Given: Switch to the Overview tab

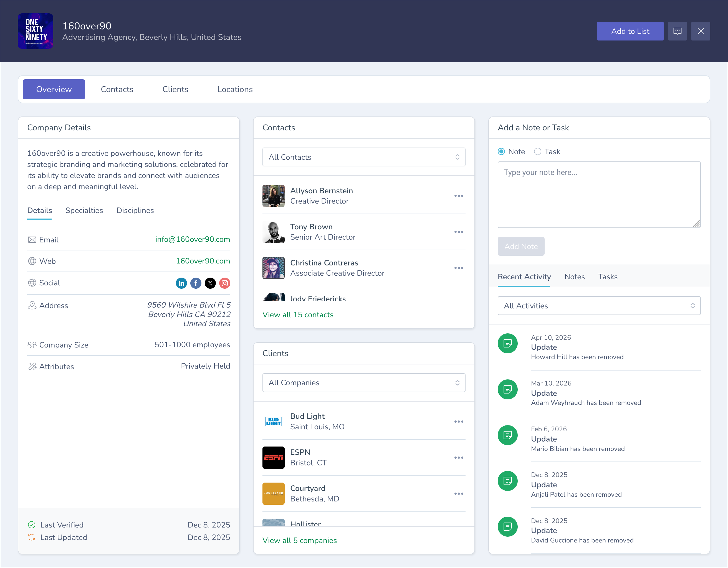Looking at the screenshot, I should [x=54, y=89].
